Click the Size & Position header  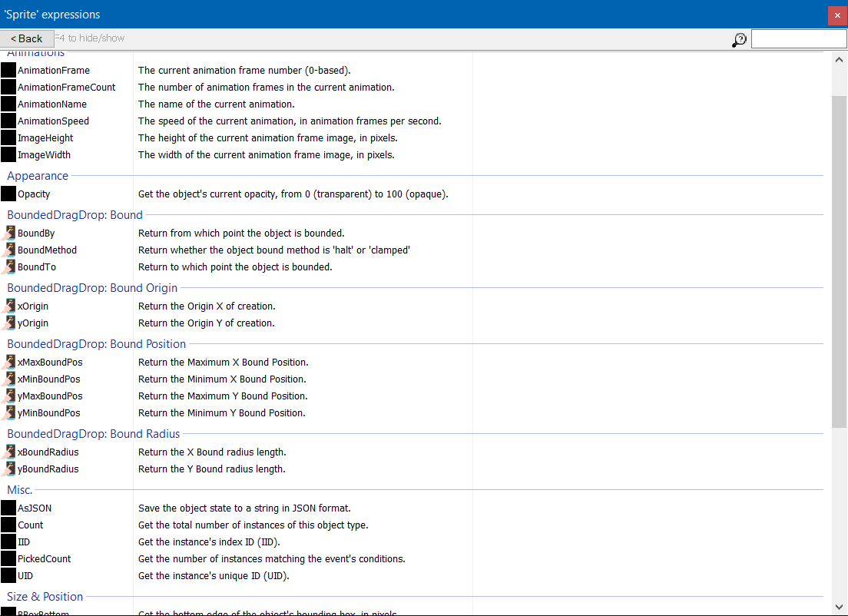click(45, 596)
